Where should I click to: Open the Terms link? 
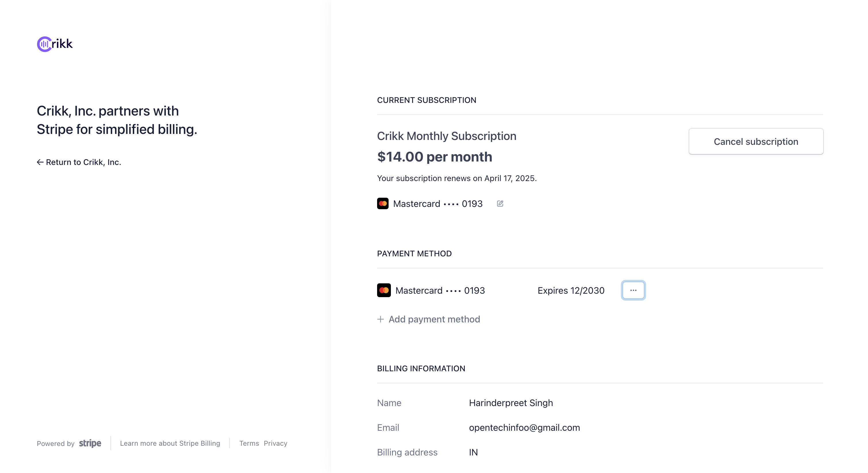(249, 443)
